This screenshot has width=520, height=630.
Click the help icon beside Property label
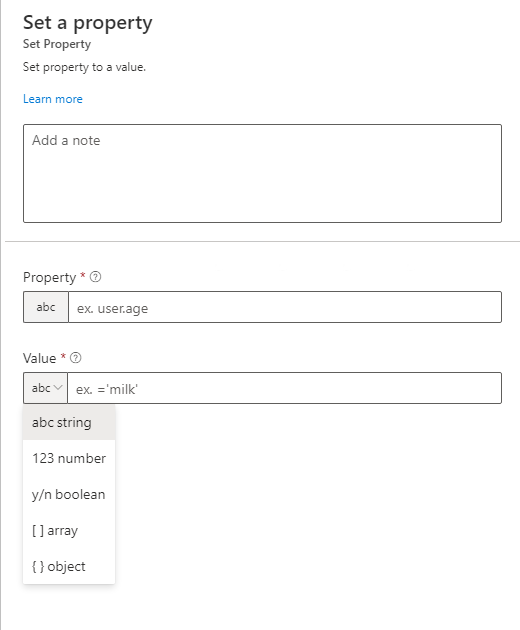95,277
